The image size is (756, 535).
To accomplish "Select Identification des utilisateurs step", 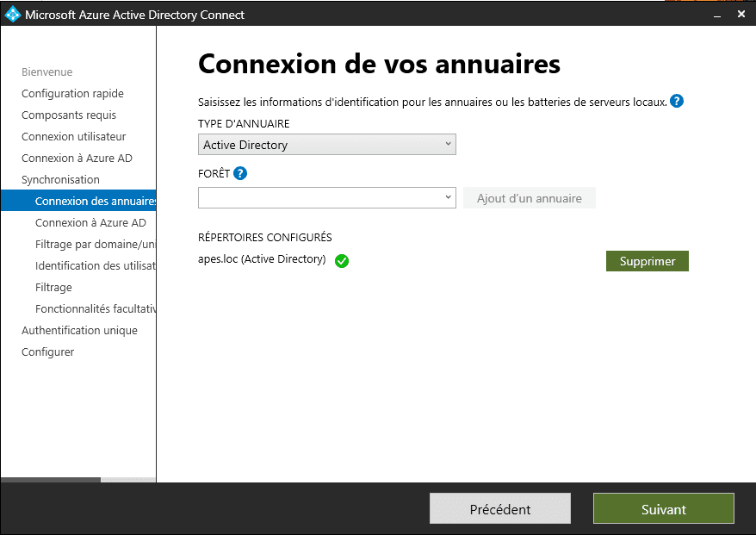I will click(95, 266).
